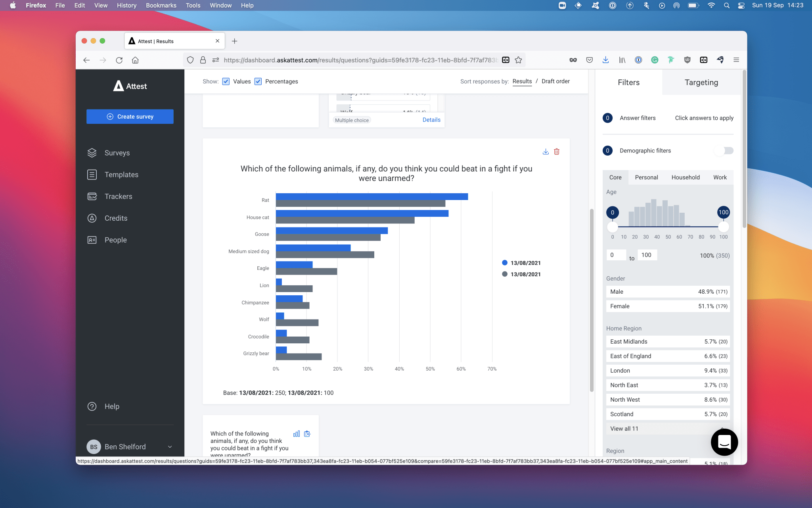Open the History menu in the menu bar
This screenshot has height=508, width=812.
(x=126, y=6)
